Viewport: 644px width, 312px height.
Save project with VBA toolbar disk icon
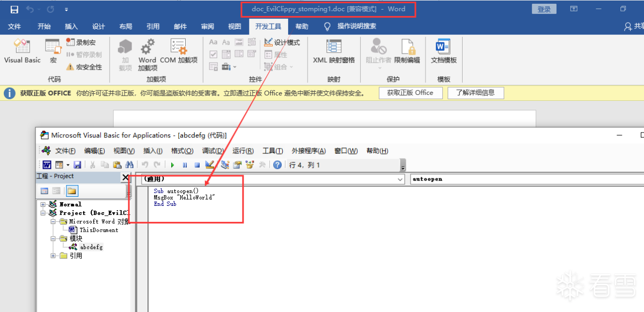pos(77,165)
